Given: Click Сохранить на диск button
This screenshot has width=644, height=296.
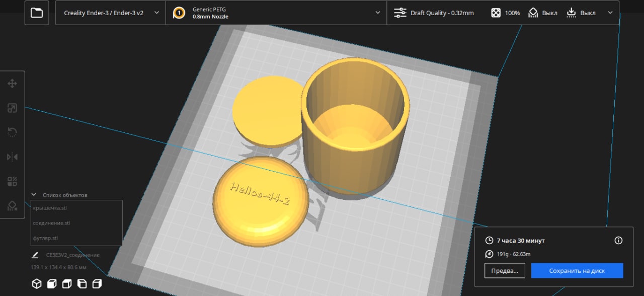Looking at the screenshot, I should (577, 271).
